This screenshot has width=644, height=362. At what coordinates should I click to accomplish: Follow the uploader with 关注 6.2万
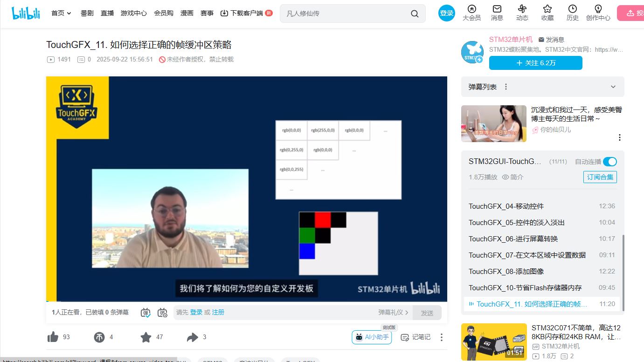536,63
